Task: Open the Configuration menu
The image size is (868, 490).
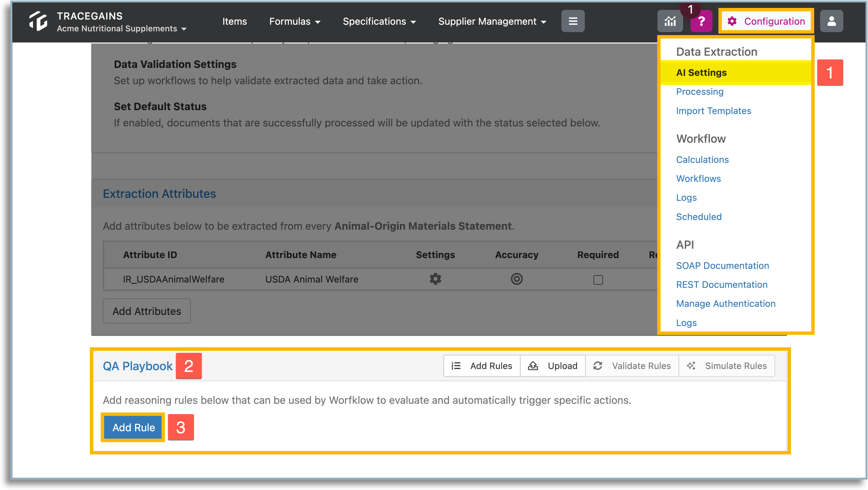Action: coord(766,21)
